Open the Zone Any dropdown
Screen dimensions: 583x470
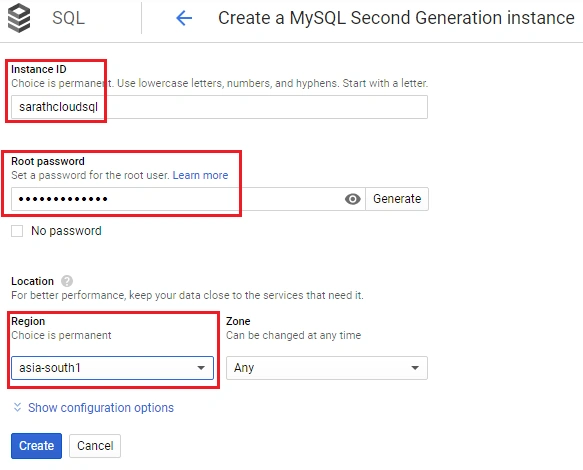327,368
